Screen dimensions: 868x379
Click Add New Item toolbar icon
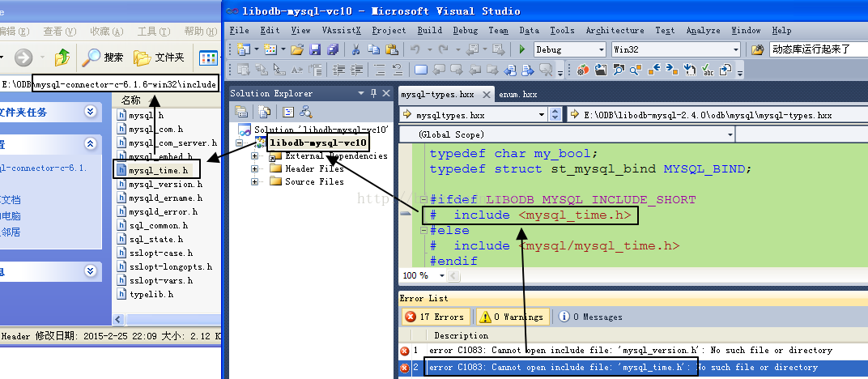[270, 49]
